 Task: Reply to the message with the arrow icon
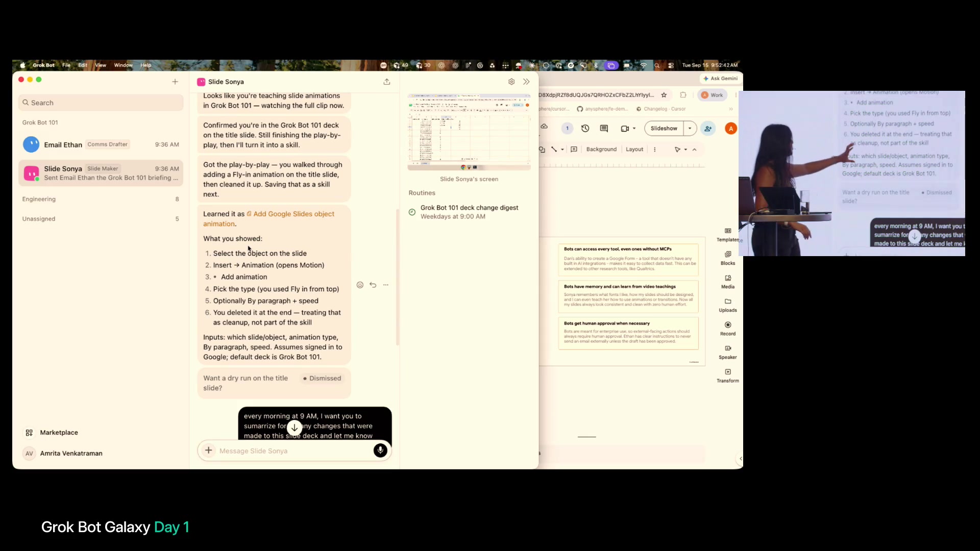click(x=373, y=285)
